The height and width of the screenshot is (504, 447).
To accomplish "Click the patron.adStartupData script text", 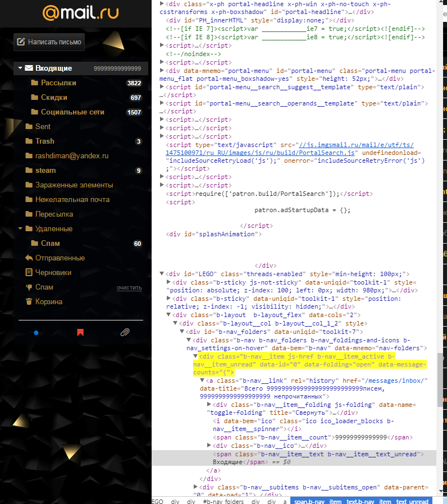I will click(x=302, y=210).
